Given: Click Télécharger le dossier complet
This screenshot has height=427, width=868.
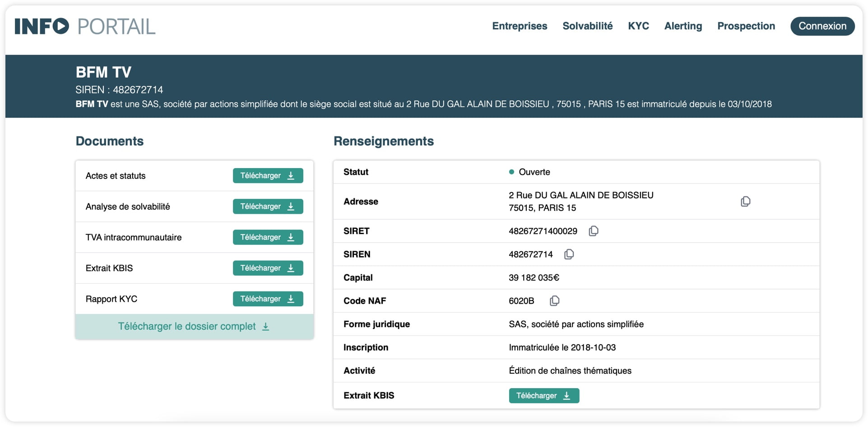Looking at the screenshot, I should coord(194,327).
